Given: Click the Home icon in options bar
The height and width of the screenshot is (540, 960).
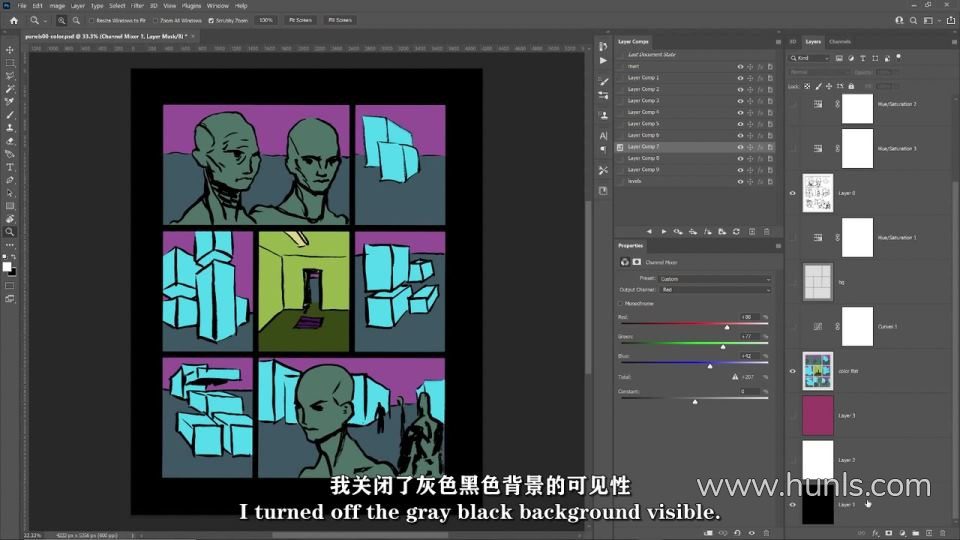Looking at the screenshot, I should pyautogui.click(x=14, y=20).
